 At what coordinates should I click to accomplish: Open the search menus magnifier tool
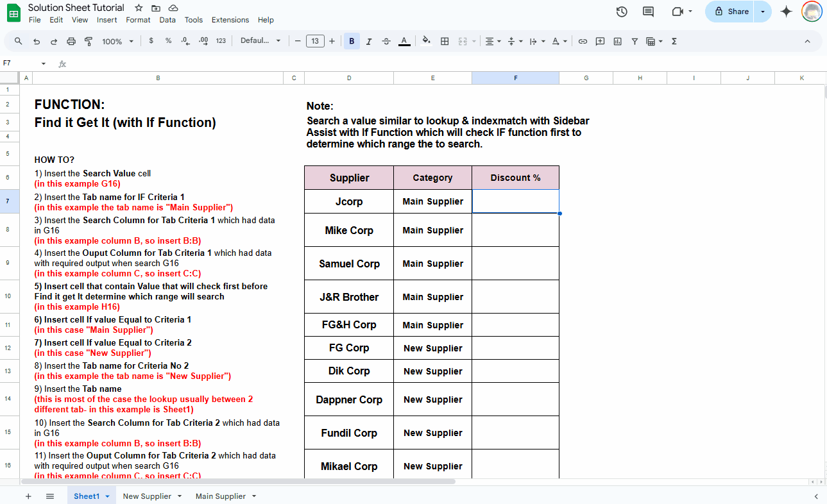tap(18, 41)
